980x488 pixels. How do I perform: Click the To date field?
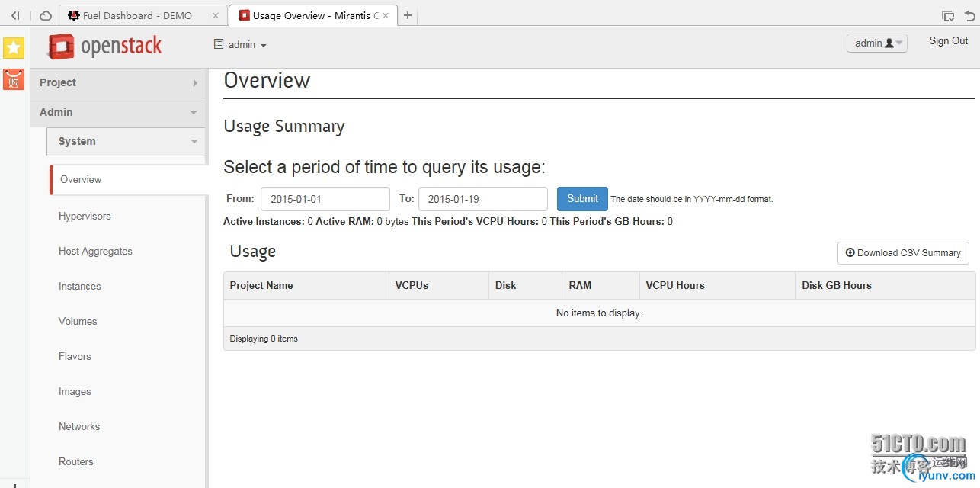pyautogui.click(x=483, y=199)
